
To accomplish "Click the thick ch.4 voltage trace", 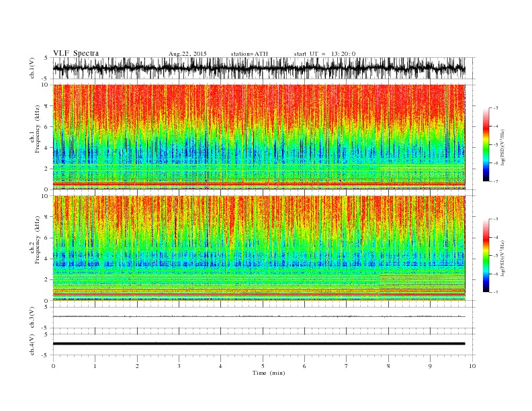I will coord(259,344).
